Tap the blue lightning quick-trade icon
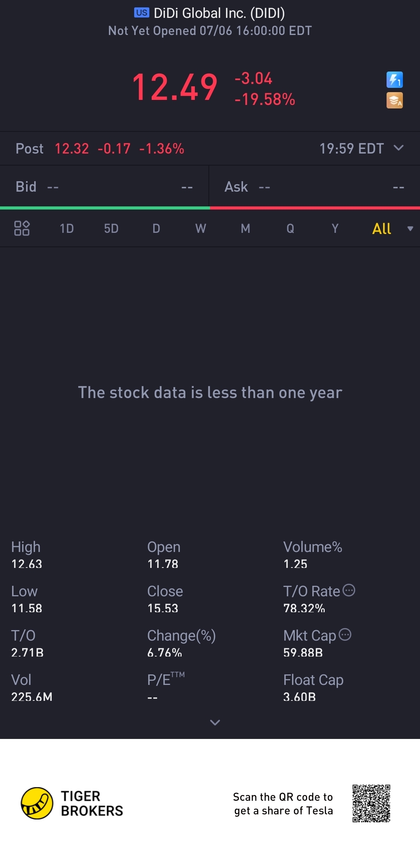 click(x=394, y=80)
